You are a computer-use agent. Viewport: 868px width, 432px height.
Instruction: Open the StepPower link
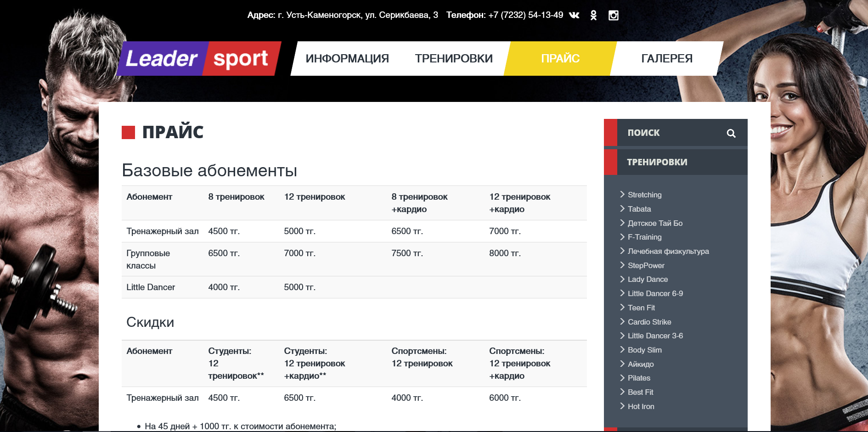coord(646,265)
